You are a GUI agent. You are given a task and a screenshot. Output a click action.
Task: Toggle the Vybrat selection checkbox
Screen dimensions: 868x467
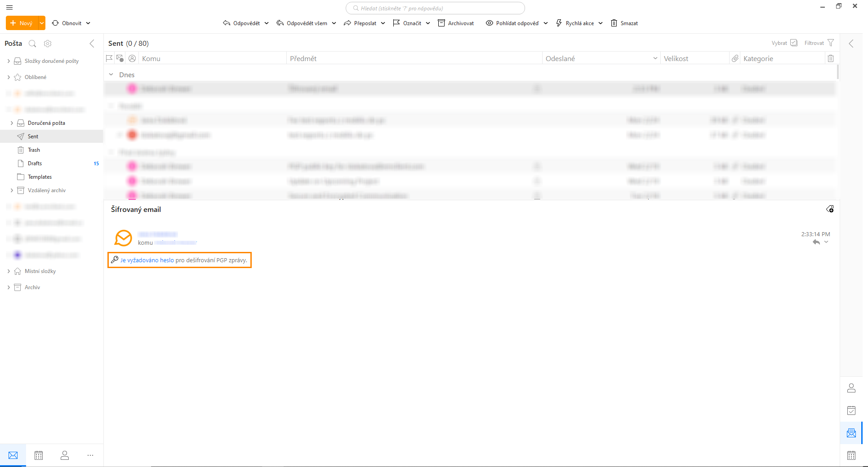(x=794, y=43)
